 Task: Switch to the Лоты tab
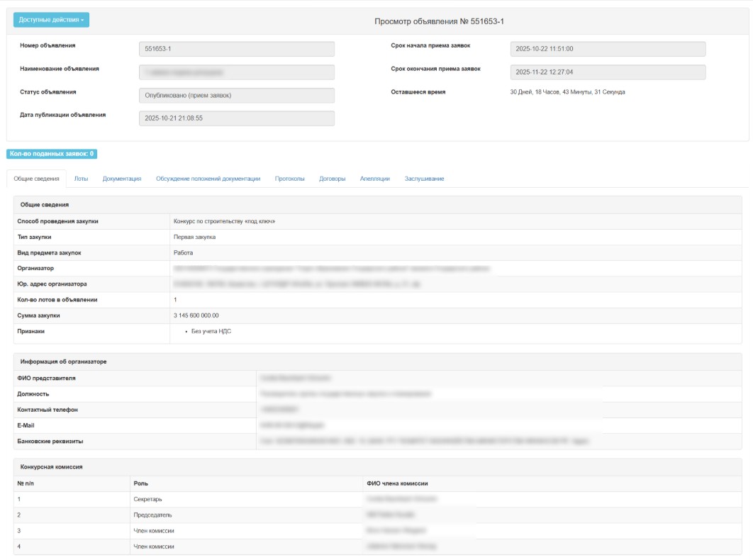tap(81, 179)
